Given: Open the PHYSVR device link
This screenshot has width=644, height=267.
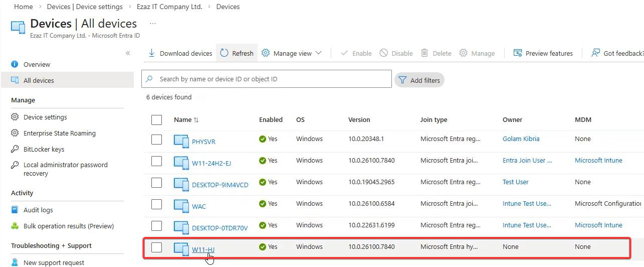Looking at the screenshot, I should [x=203, y=142].
